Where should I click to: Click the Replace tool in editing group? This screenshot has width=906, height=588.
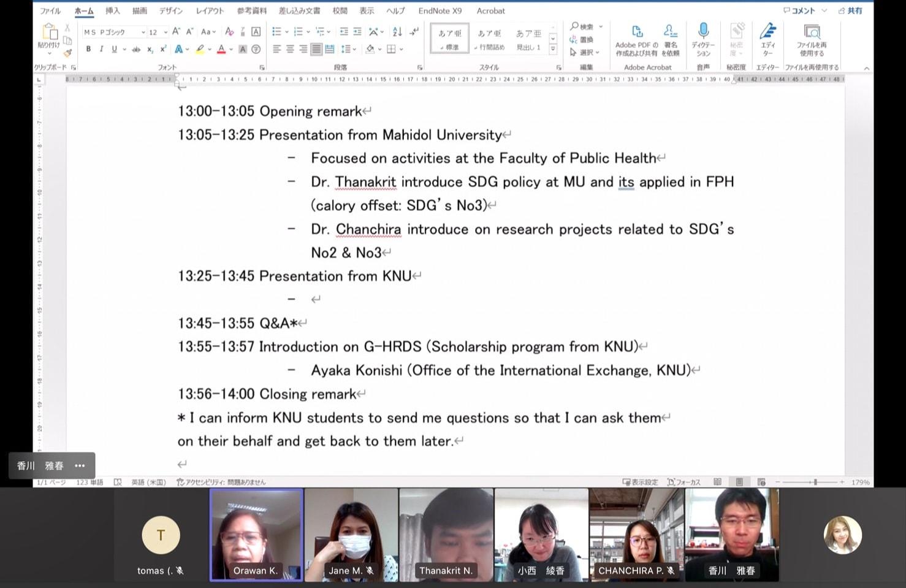pyautogui.click(x=582, y=39)
